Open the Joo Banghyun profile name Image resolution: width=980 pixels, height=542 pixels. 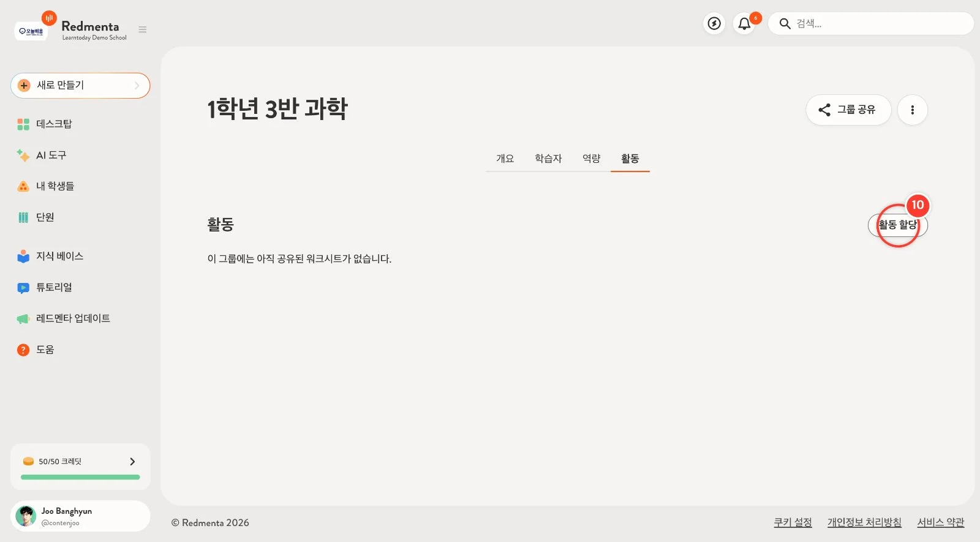(x=67, y=511)
